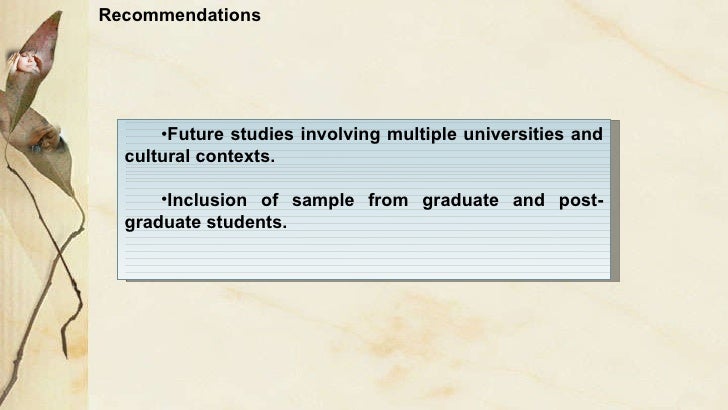Click the word sample in the second bullet
The width and height of the screenshot is (728, 410).
pyautogui.click(x=323, y=201)
